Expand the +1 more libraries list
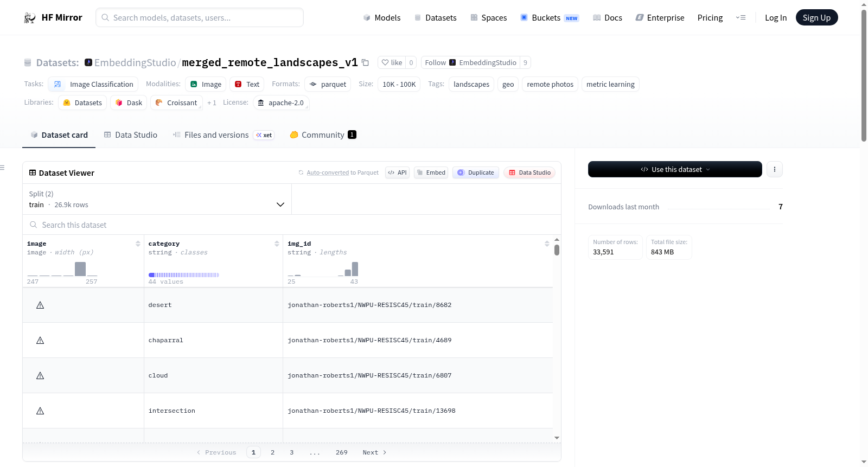The height and width of the screenshot is (467, 868). (212, 103)
